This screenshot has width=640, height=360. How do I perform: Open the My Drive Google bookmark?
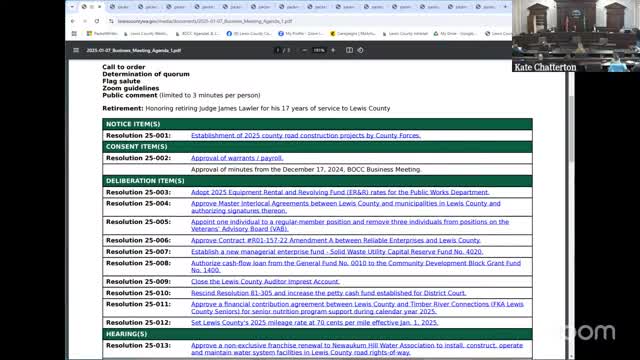click(x=455, y=33)
